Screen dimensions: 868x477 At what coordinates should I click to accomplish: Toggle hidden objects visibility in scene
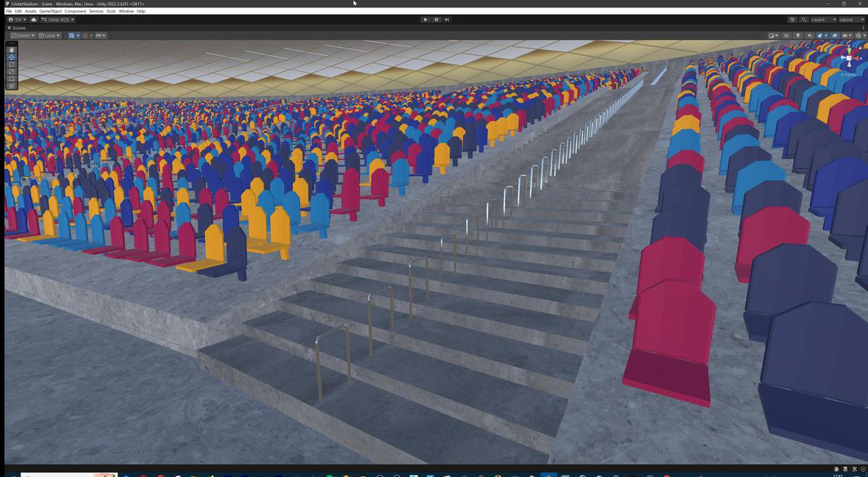[834, 35]
